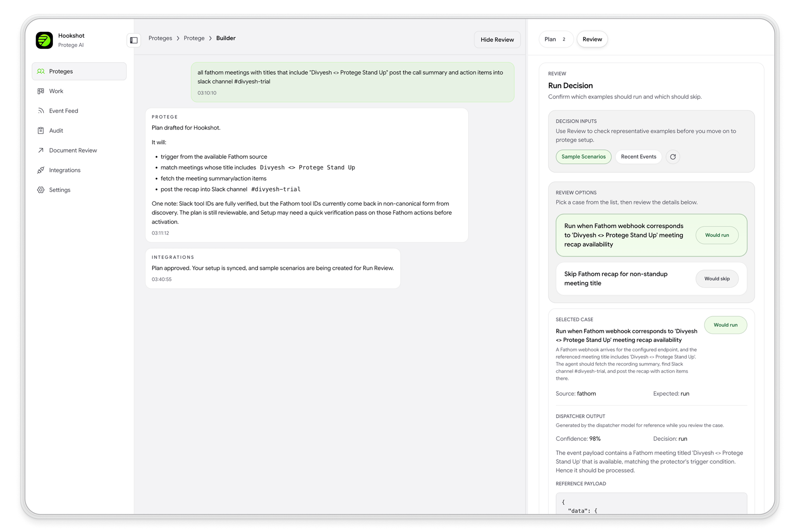Refresh decision inputs with the reload icon
800x532 pixels.
point(673,157)
